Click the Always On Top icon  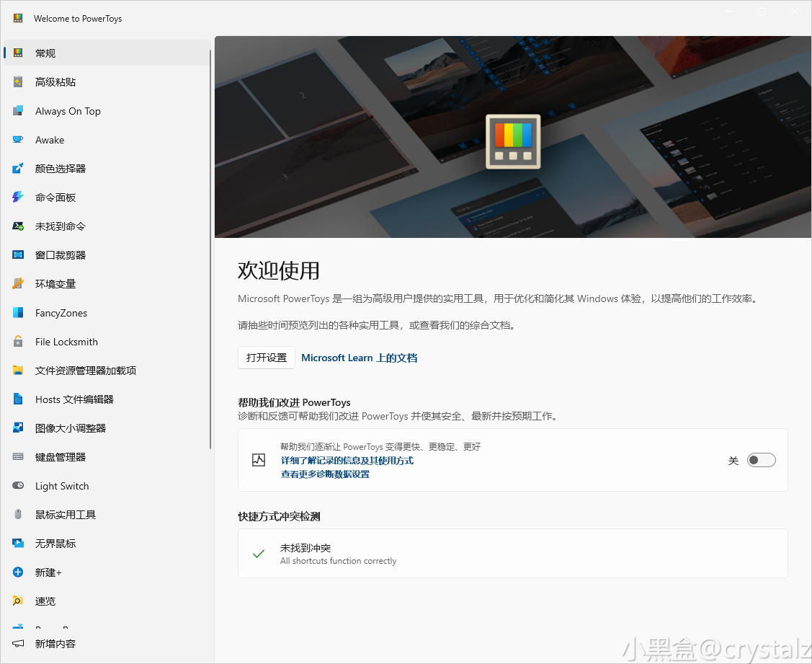coord(18,111)
